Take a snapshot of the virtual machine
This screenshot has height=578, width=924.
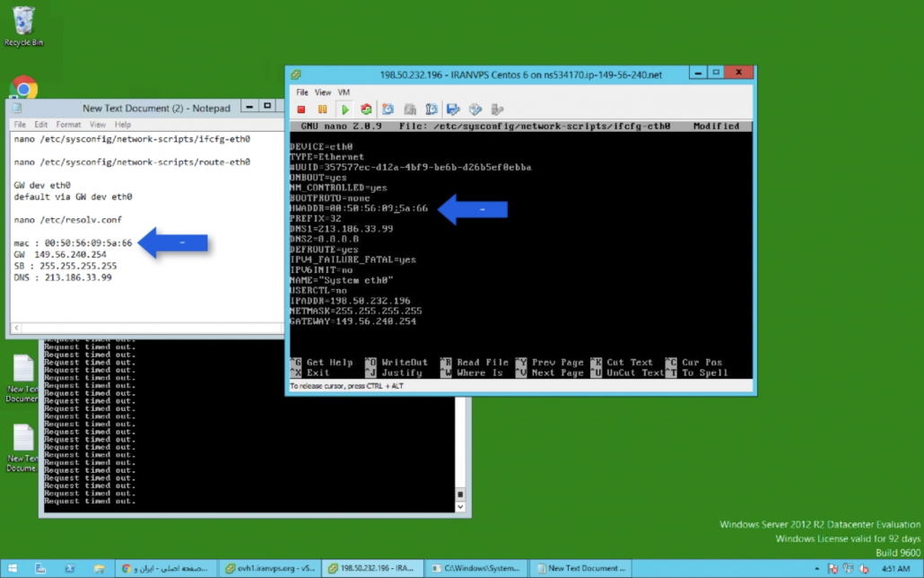(388, 109)
